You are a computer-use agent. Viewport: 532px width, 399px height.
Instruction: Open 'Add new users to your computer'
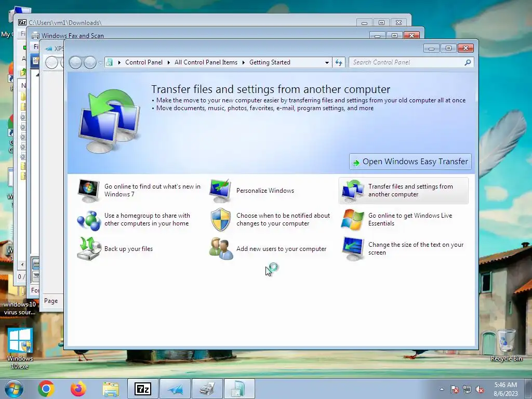pos(281,249)
